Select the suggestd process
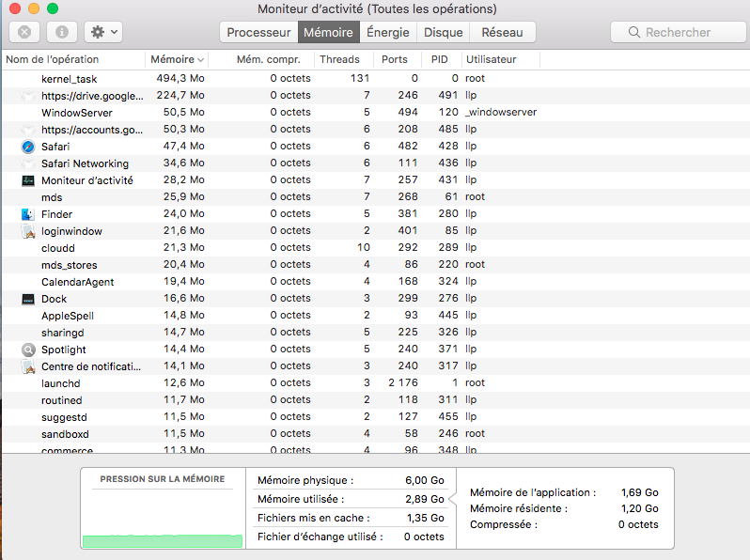Screen dimensions: 750x560 [x=375, y=417]
